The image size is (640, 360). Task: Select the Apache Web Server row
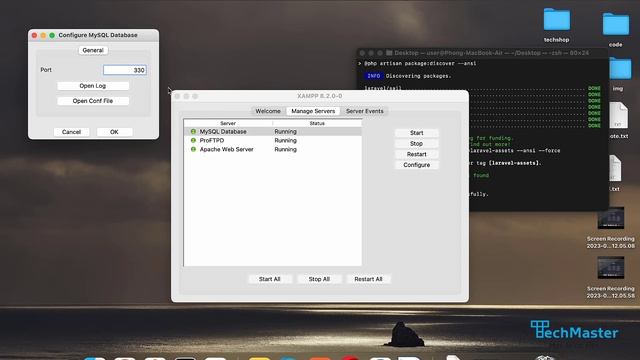tap(273, 149)
